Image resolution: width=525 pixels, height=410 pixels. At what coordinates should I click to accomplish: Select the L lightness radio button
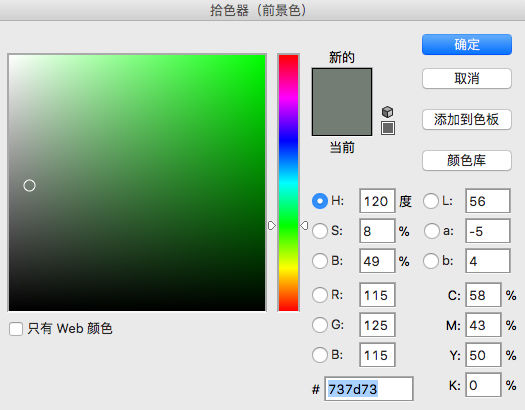point(431,201)
